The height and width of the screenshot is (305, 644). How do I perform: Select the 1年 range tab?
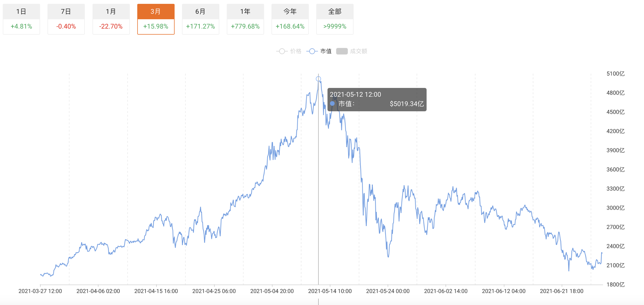point(245,12)
